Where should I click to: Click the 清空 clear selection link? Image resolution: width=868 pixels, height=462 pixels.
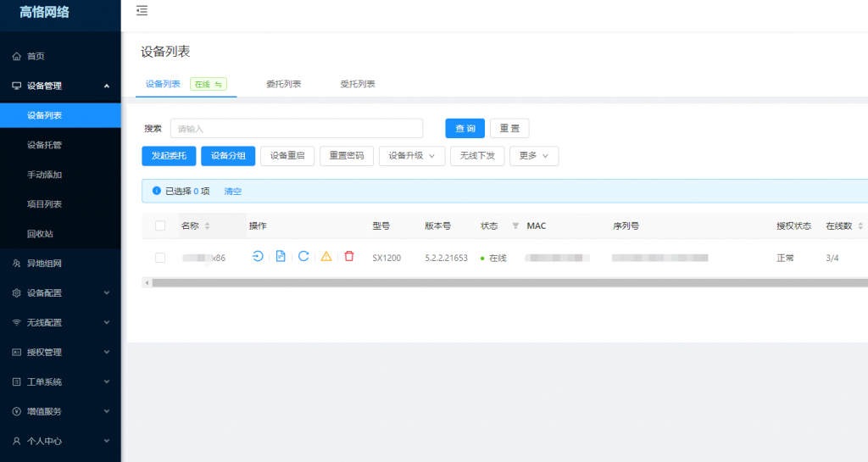232,192
